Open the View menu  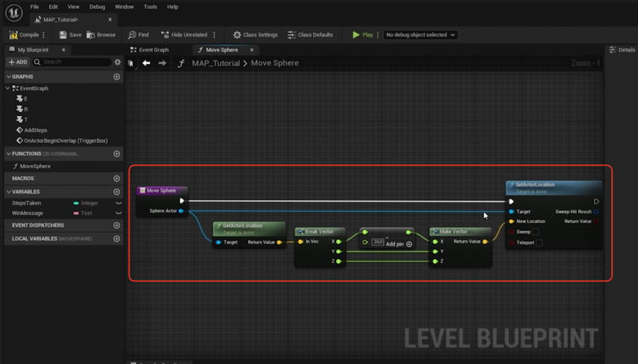[x=73, y=7]
